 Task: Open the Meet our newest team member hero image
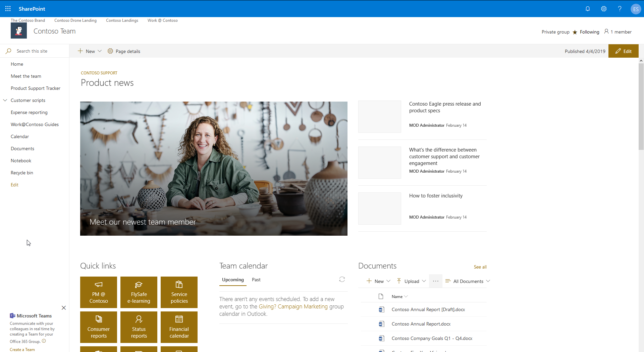[x=214, y=169]
